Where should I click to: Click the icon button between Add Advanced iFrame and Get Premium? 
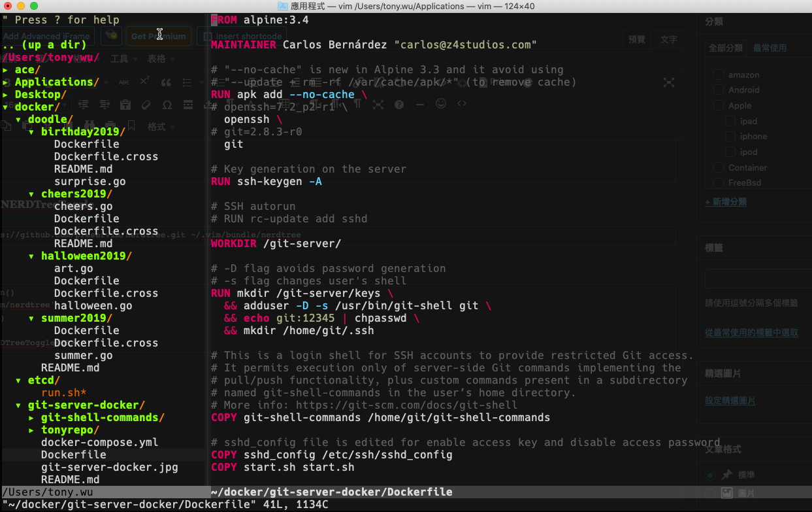[112, 35]
